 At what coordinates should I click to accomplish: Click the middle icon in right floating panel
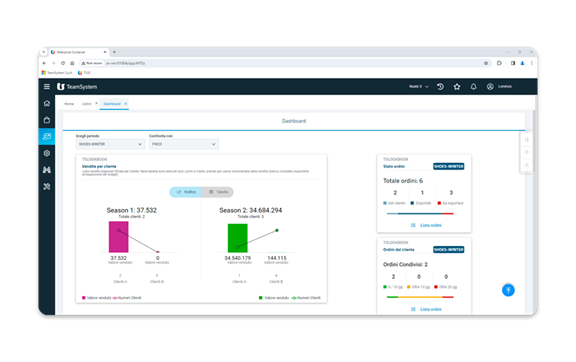point(526,152)
